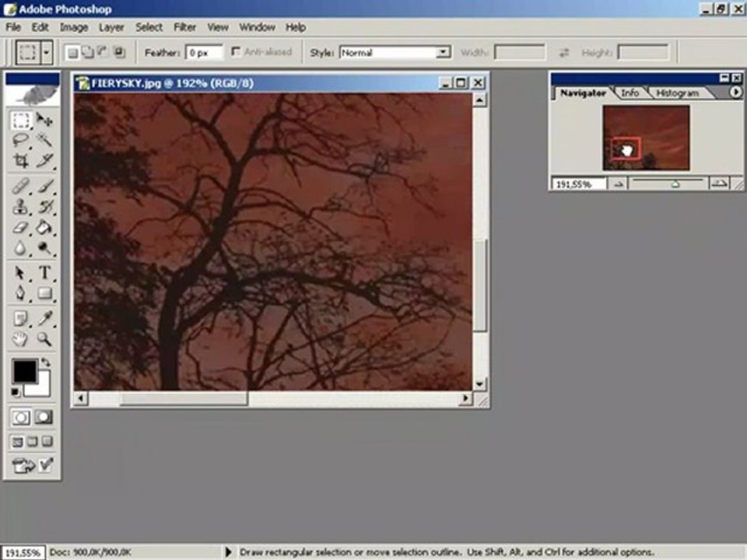Screen dimensions: 747x560
Task: Click the Feather input field
Action: tap(205, 52)
